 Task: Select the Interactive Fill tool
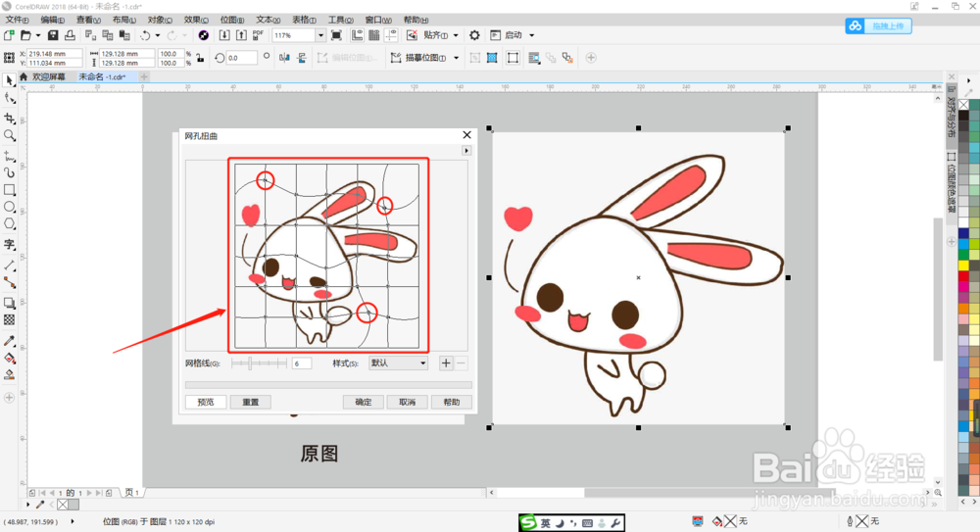pyautogui.click(x=10, y=359)
